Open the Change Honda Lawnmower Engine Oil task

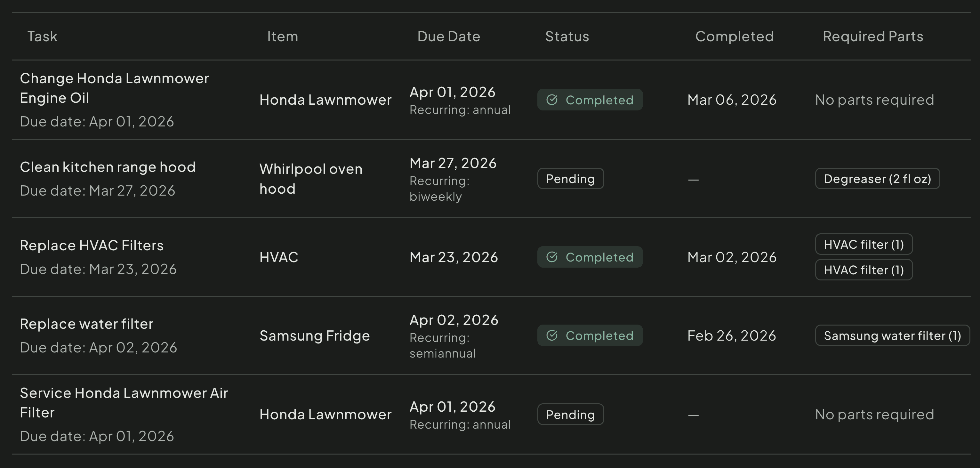tap(114, 88)
